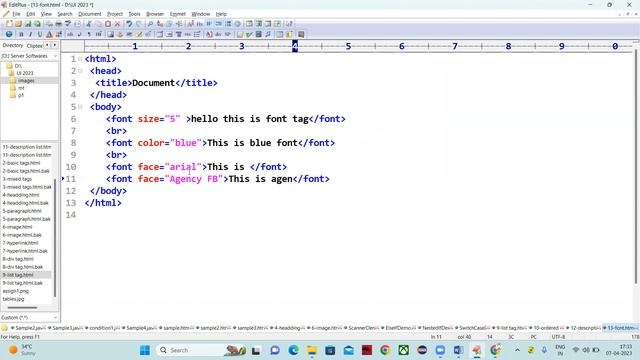Show hidden system tray icons chevron

click(517, 350)
